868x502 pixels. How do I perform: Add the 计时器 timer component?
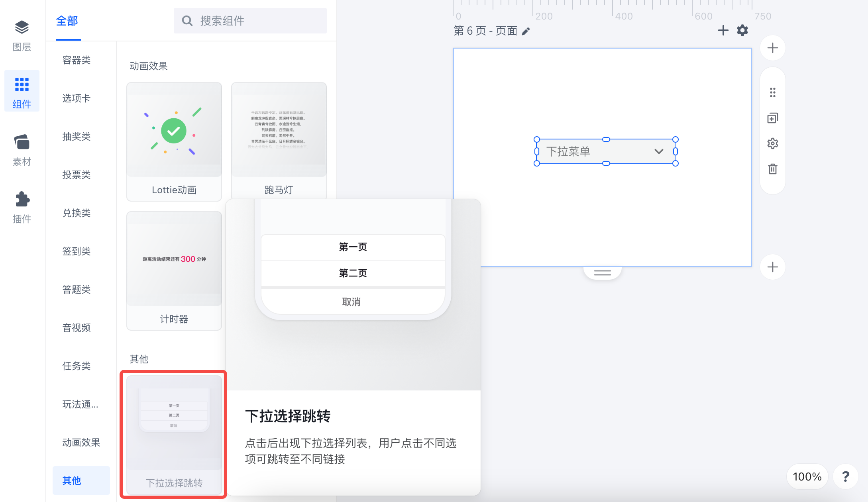[174, 271]
